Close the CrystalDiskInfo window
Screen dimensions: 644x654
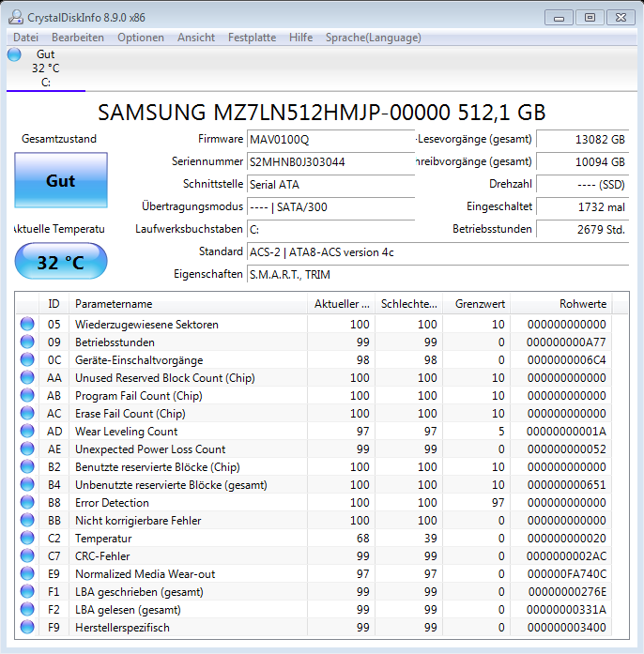click(x=621, y=18)
